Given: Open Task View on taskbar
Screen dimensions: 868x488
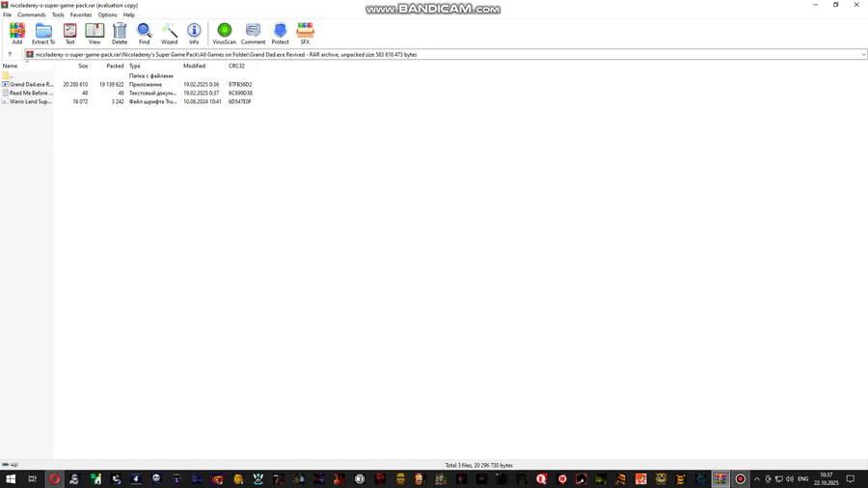Looking at the screenshot, I should (32, 479).
